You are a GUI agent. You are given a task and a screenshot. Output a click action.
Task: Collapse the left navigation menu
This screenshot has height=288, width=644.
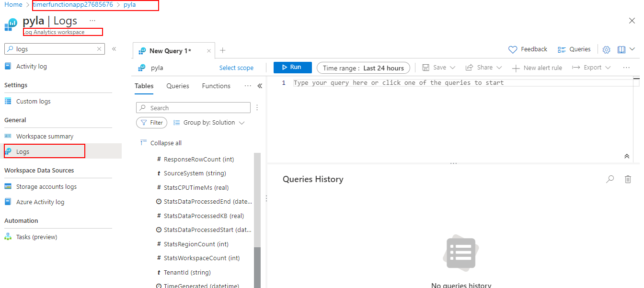click(114, 49)
